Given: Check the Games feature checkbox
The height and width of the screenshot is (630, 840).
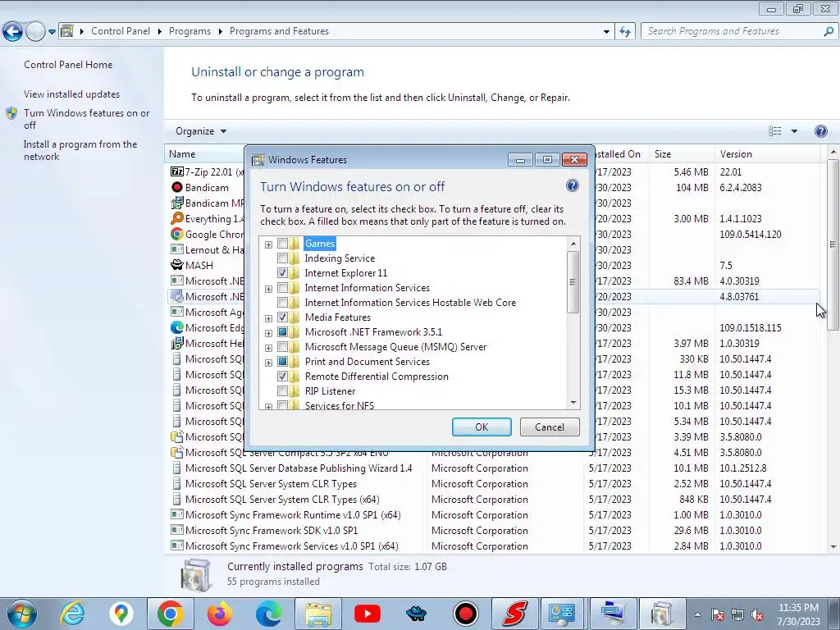Looking at the screenshot, I should coord(282,243).
